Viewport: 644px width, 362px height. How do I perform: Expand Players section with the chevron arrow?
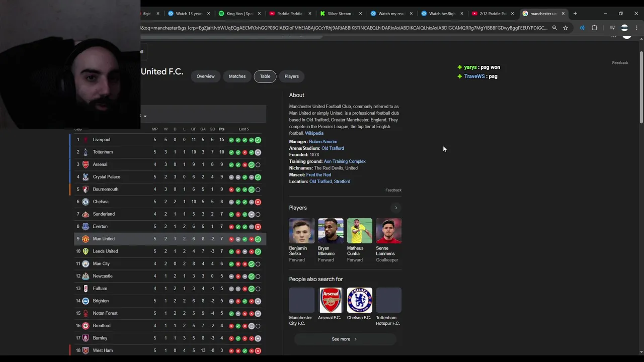coord(396,208)
